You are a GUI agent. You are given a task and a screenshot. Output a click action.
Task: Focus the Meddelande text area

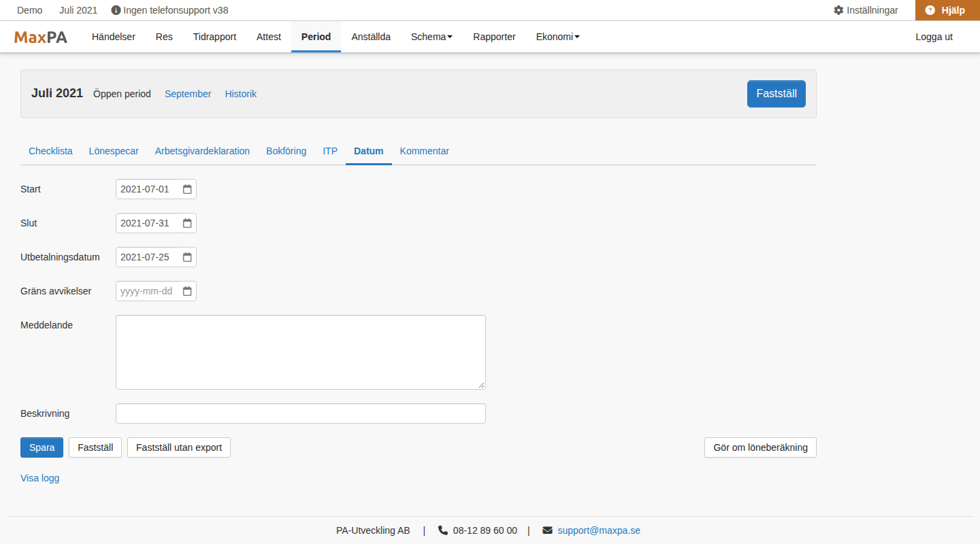pos(301,352)
